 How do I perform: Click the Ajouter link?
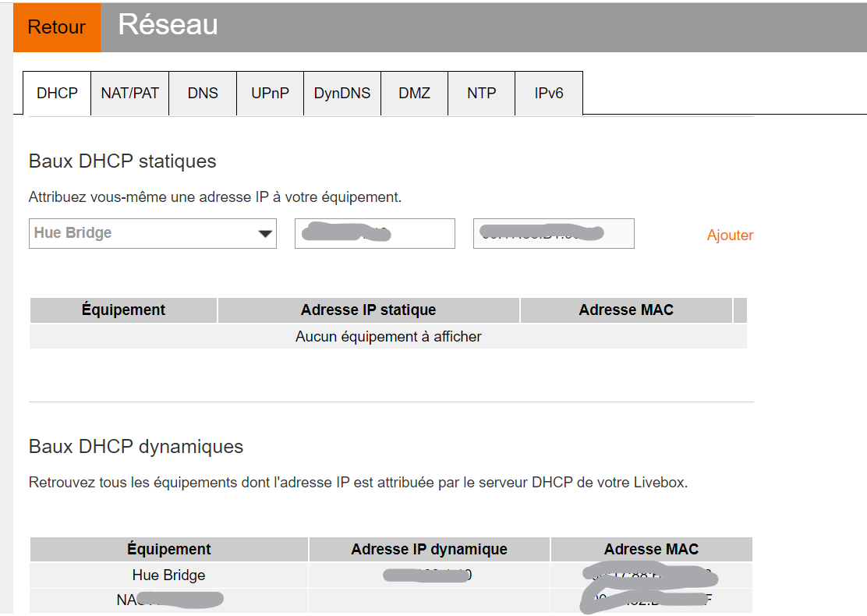pyautogui.click(x=730, y=235)
